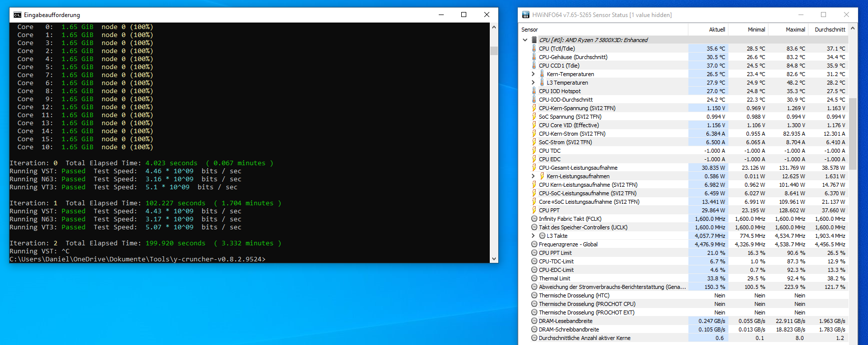Select the CPU-SoC-Leistungsaufnahme (SVI2 TFN) row
Screen dimensions: 868x345
[683, 193]
